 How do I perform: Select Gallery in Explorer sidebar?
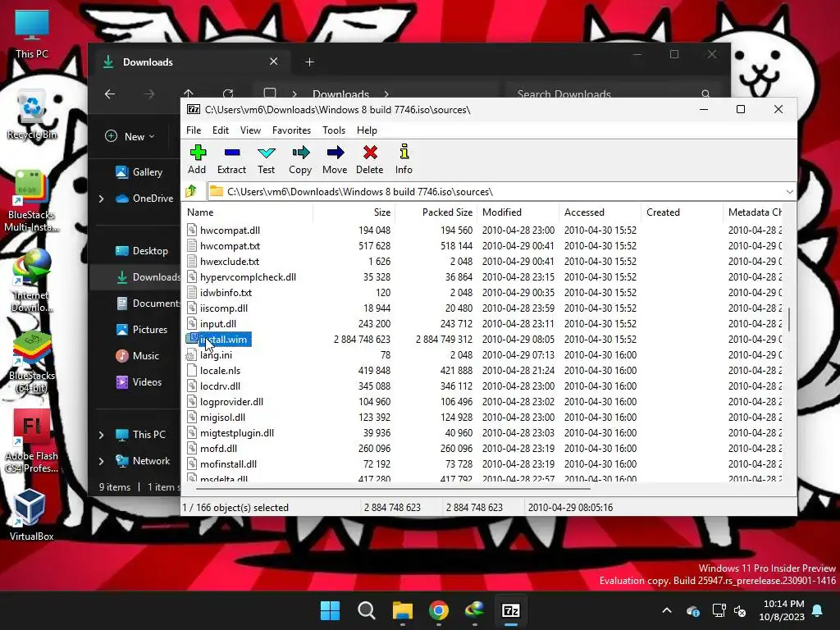point(139,172)
